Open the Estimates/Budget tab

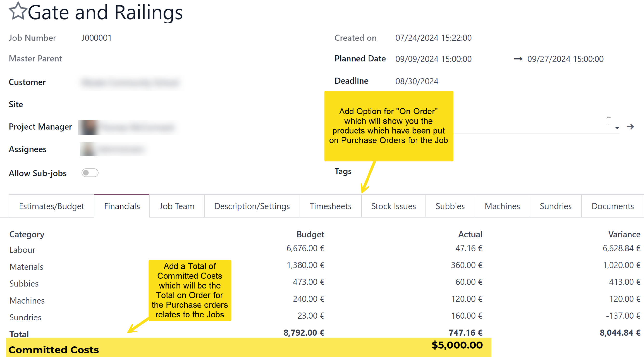click(52, 206)
